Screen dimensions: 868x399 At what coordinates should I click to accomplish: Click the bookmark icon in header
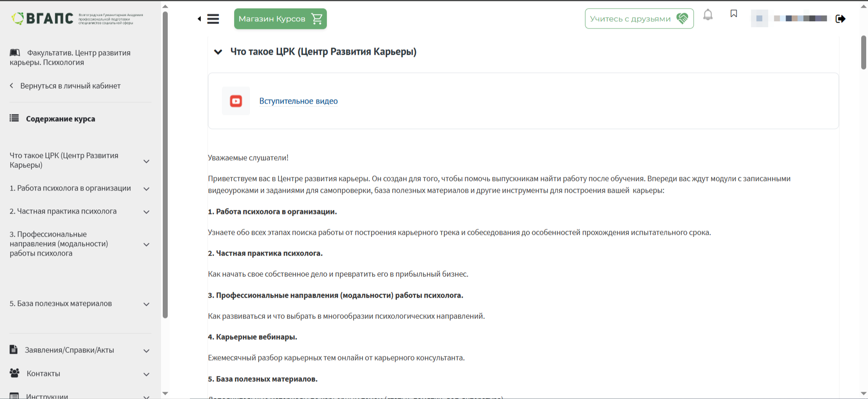[734, 14]
